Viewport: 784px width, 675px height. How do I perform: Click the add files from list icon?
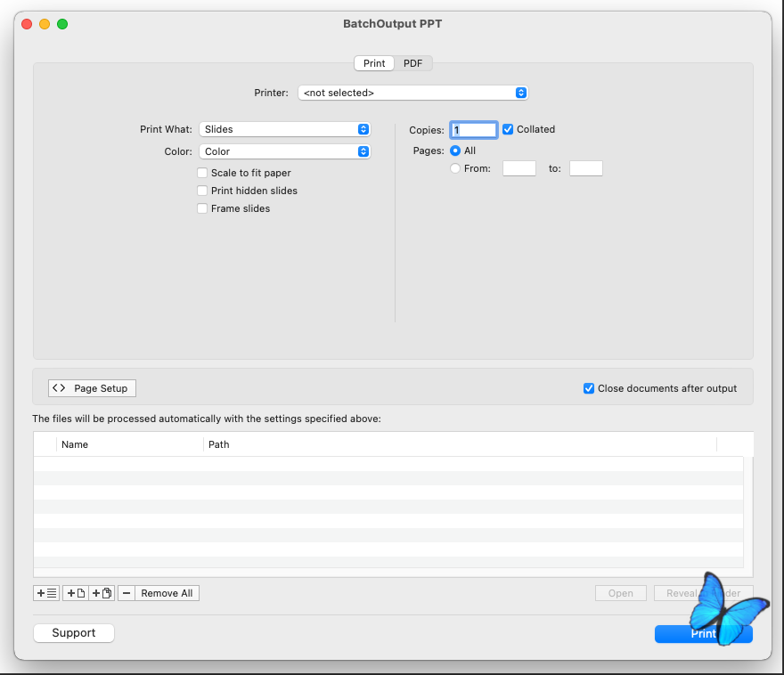(46, 593)
